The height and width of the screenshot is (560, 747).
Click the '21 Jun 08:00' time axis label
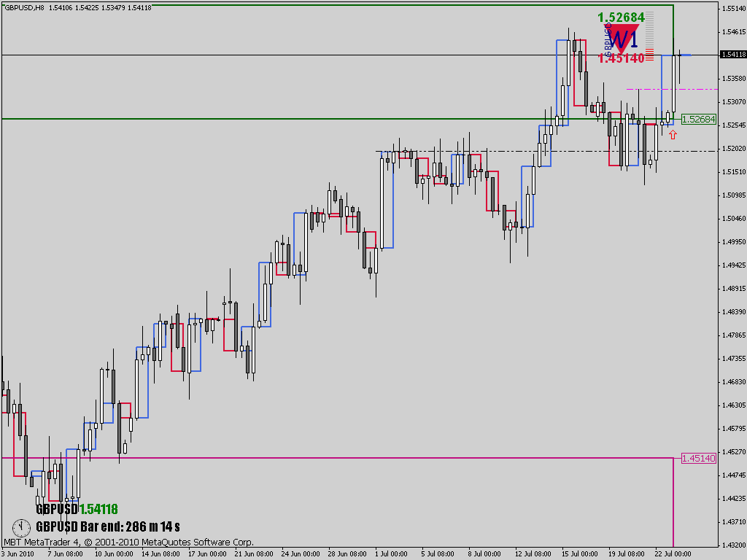pyautogui.click(x=254, y=554)
